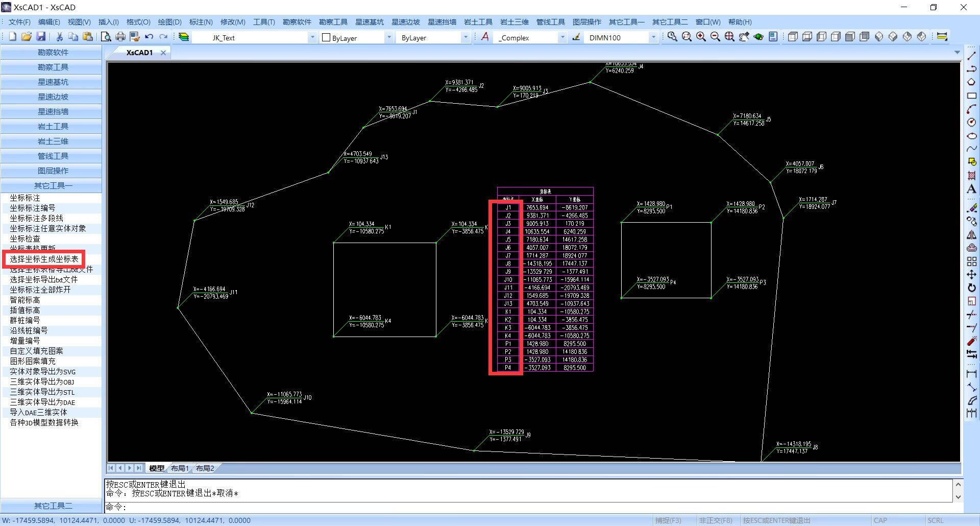Screen dimensions: 980x526
Task: Select the Linear dimension tool
Action: (971, 374)
